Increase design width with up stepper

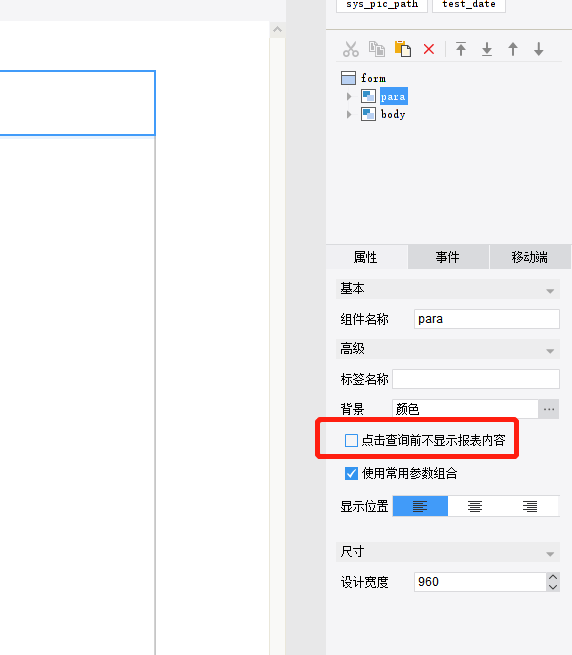(553, 577)
